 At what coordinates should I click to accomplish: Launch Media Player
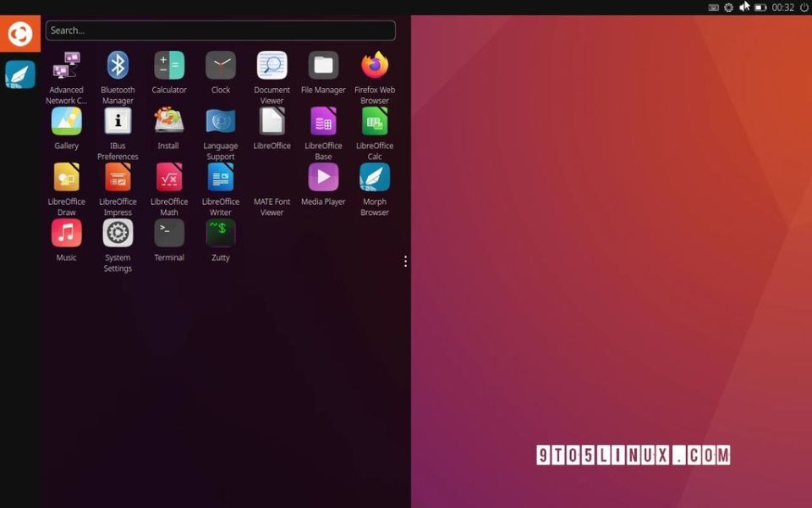pyautogui.click(x=323, y=177)
